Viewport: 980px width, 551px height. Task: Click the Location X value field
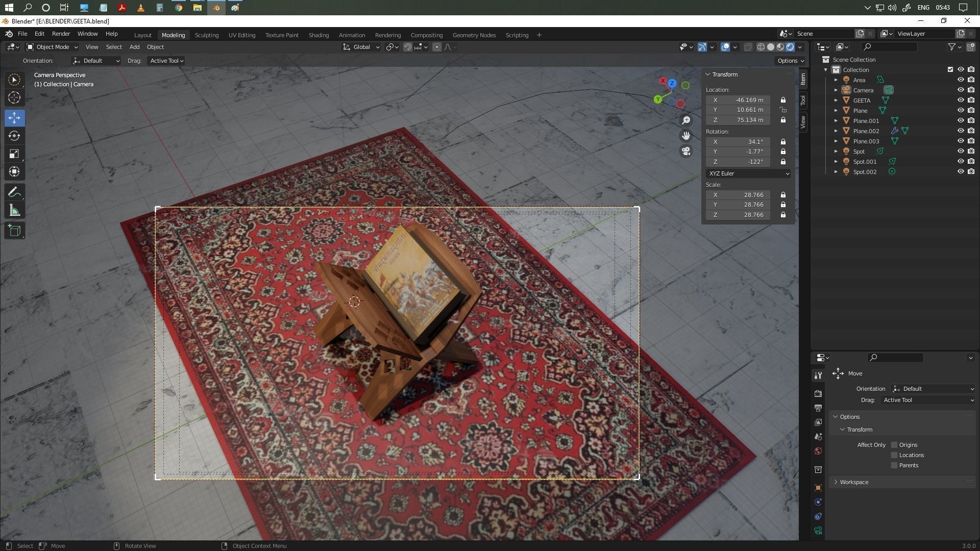[738, 100]
